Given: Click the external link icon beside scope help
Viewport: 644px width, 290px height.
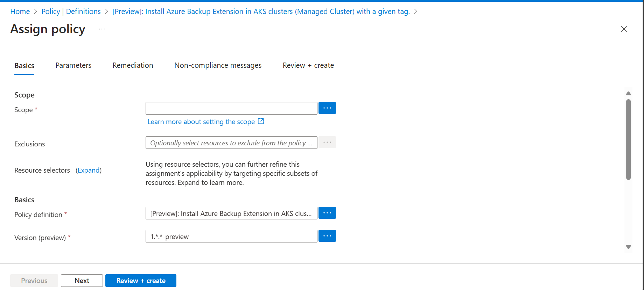Looking at the screenshot, I should [x=261, y=121].
